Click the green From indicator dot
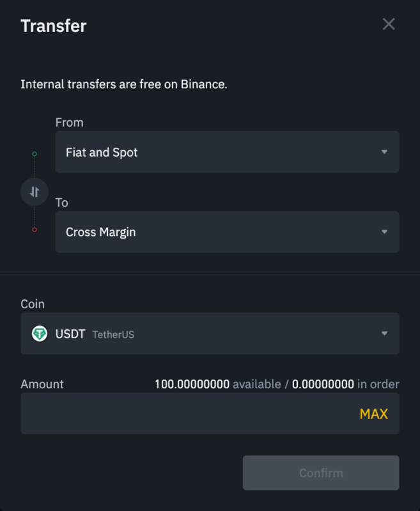Viewport: 420px width, 511px height. tap(35, 153)
